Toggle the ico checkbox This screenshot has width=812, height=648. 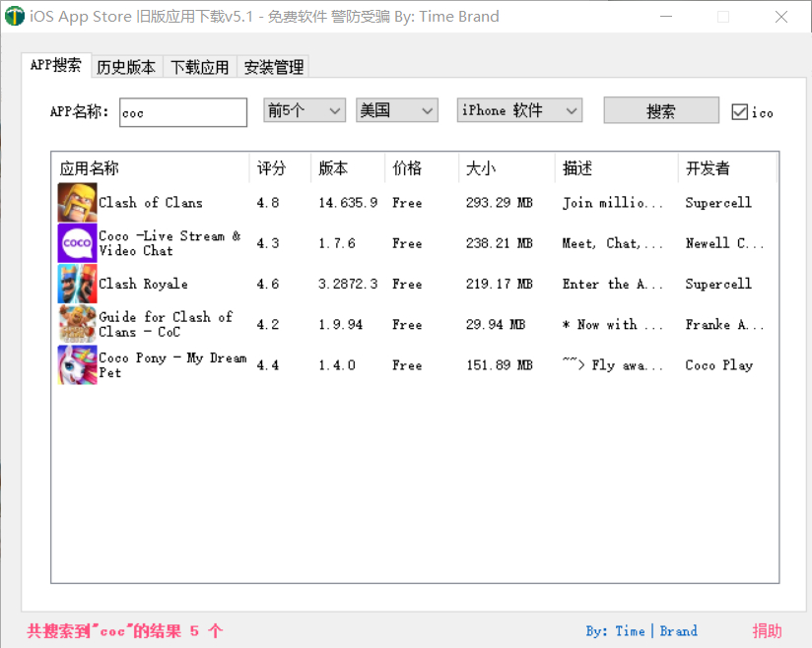click(740, 112)
